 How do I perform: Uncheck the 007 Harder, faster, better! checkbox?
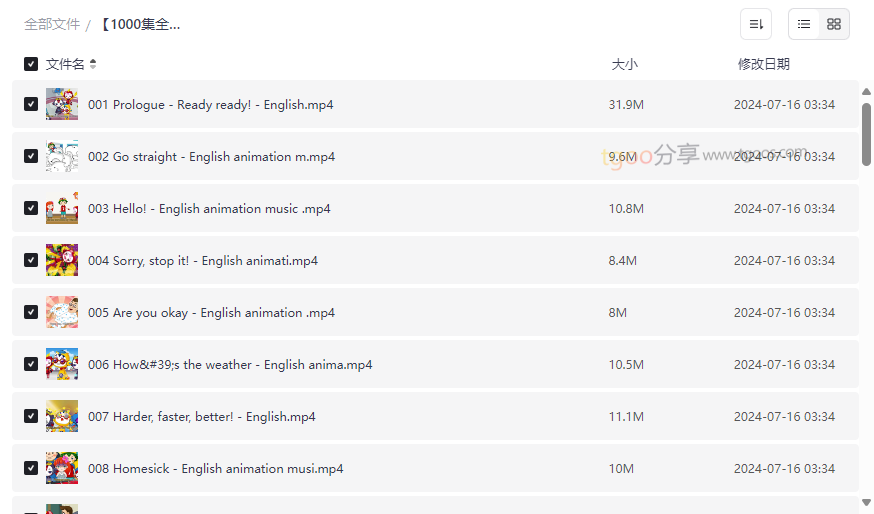pos(31,416)
